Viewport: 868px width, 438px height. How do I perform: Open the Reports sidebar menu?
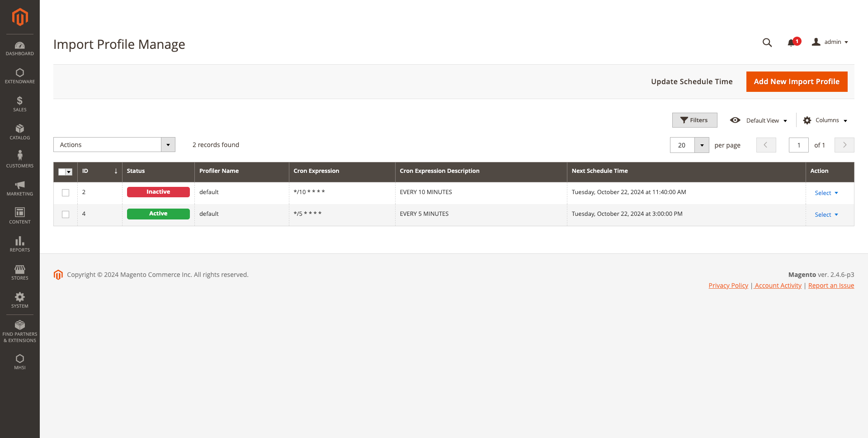[x=20, y=244]
